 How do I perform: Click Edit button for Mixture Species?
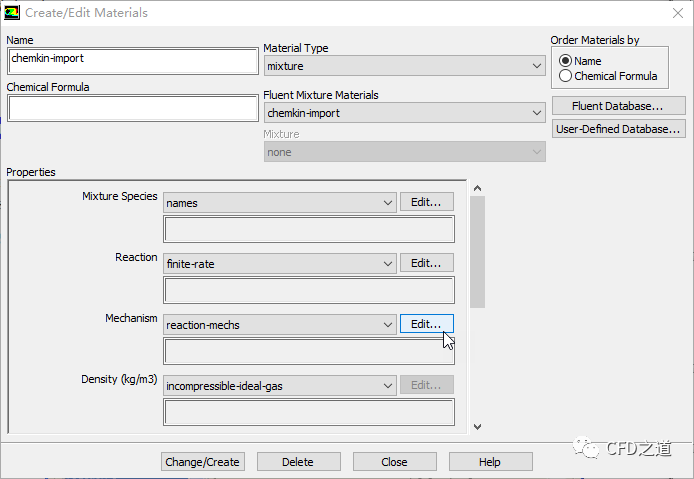[426, 202]
